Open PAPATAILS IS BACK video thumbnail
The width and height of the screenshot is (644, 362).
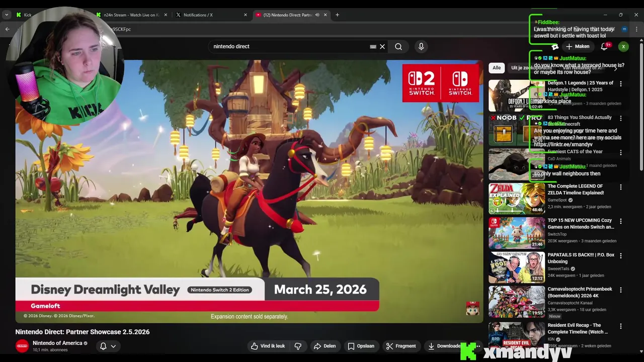coord(516,267)
